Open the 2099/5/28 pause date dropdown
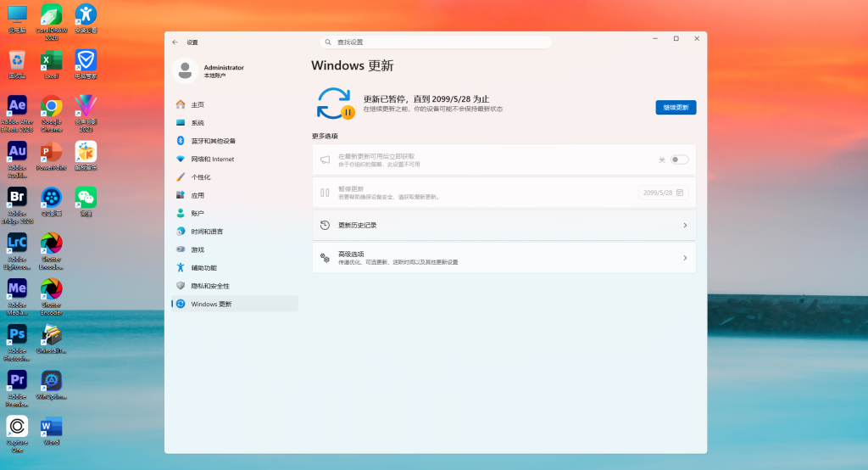This screenshot has height=470, width=868. click(x=663, y=193)
